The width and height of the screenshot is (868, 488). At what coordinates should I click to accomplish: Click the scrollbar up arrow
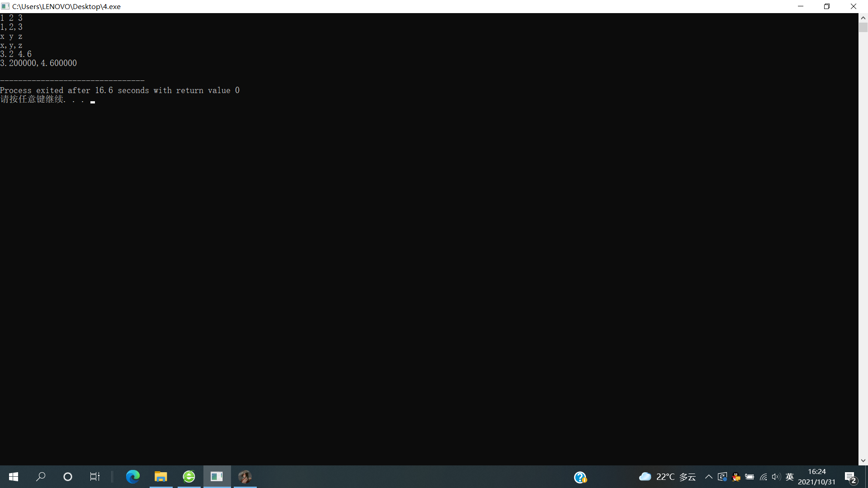coord(863,18)
